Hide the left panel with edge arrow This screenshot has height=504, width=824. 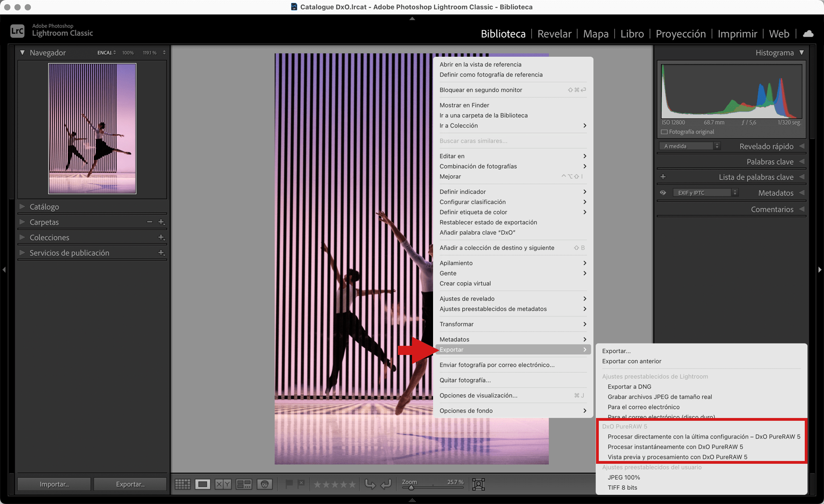tap(4, 270)
